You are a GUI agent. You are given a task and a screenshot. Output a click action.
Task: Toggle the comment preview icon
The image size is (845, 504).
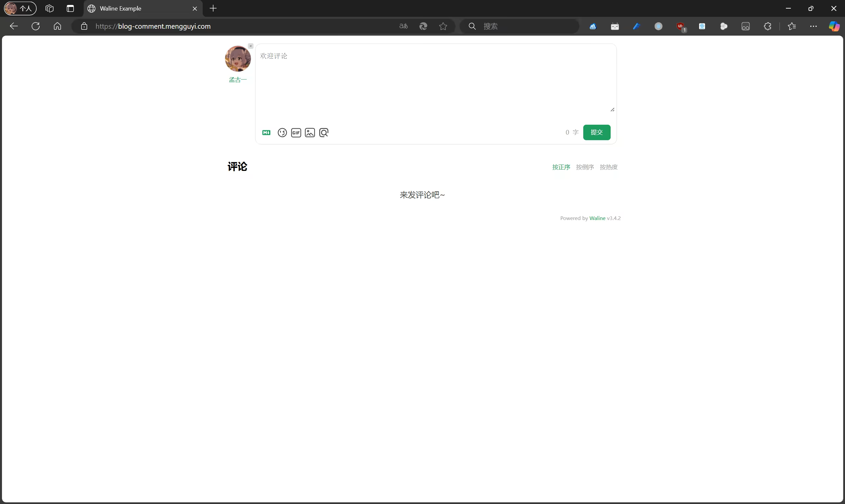(x=324, y=133)
